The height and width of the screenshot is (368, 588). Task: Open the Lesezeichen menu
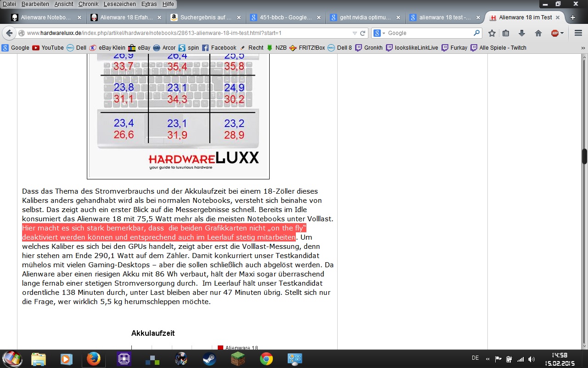pyautogui.click(x=120, y=4)
